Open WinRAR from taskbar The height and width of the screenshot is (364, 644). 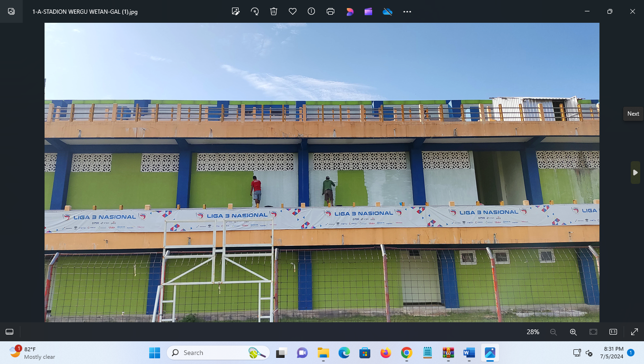click(x=448, y=353)
